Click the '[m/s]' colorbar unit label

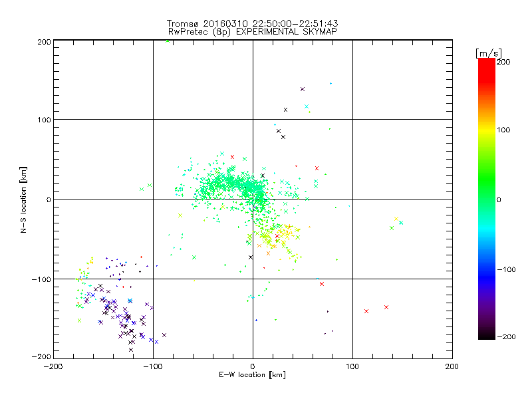pyautogui.click(x=489, y=53)
